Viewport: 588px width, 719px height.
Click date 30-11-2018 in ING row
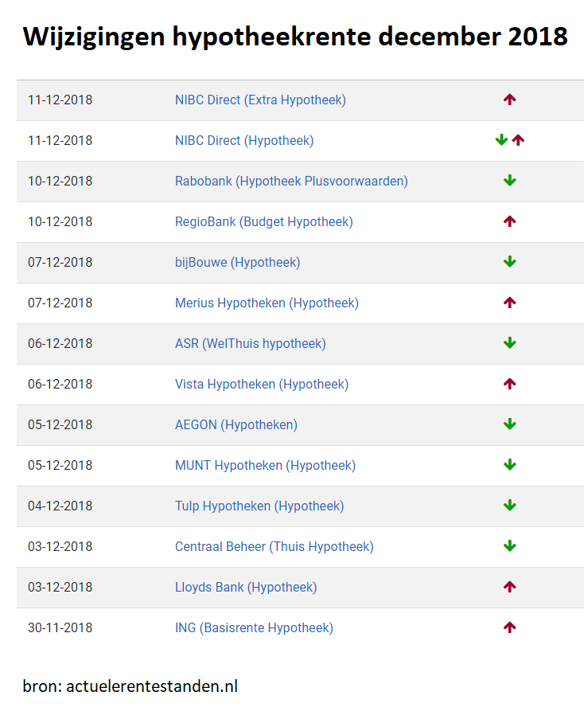(60, 627)
